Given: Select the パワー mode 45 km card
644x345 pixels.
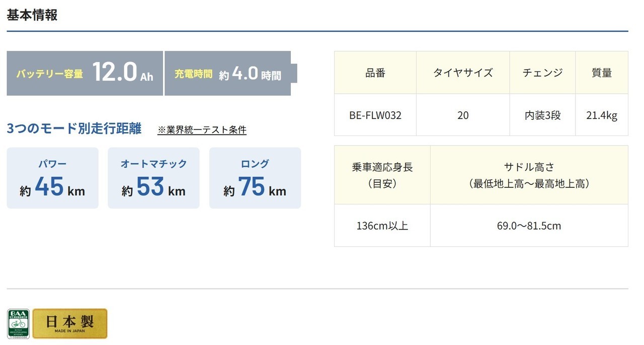Looking at the screenshot, I should pyautogui.click(x=52, y=178).
